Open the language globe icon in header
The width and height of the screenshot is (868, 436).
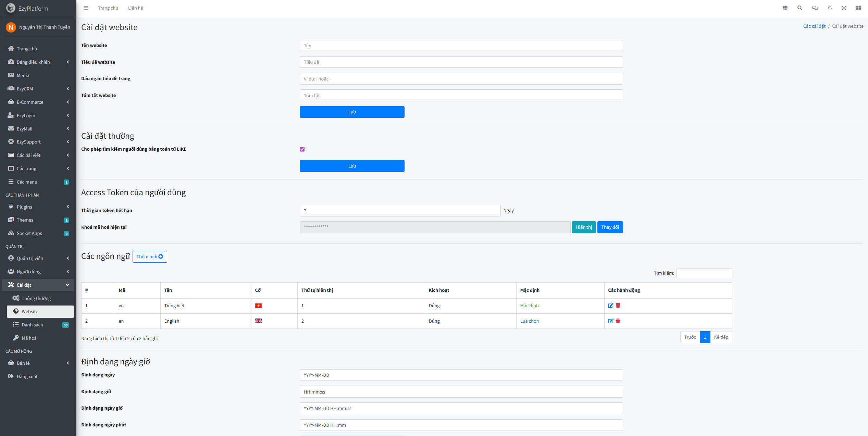(x=785, y=8)
